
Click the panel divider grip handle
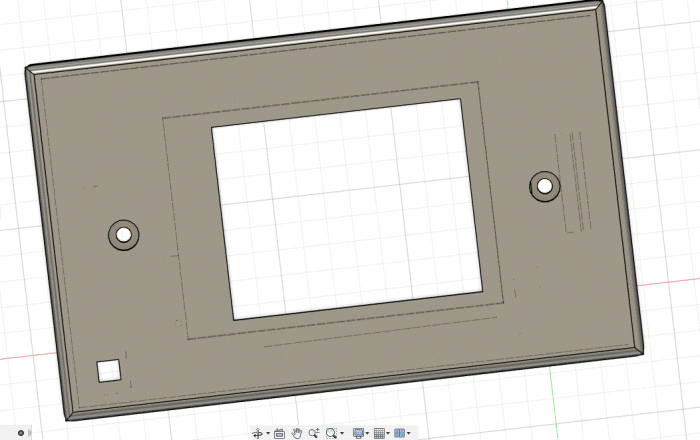coord(30,433)
